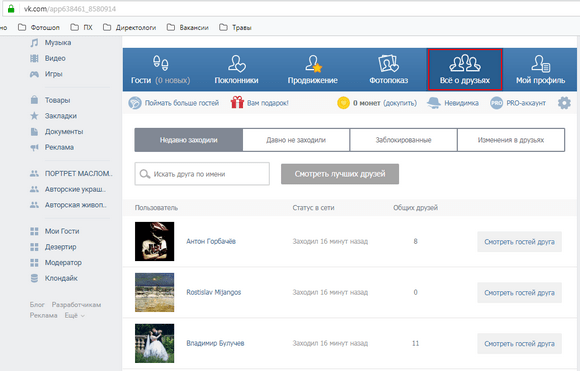Open the footer Реклама link beside Ещё

(44, 316)
